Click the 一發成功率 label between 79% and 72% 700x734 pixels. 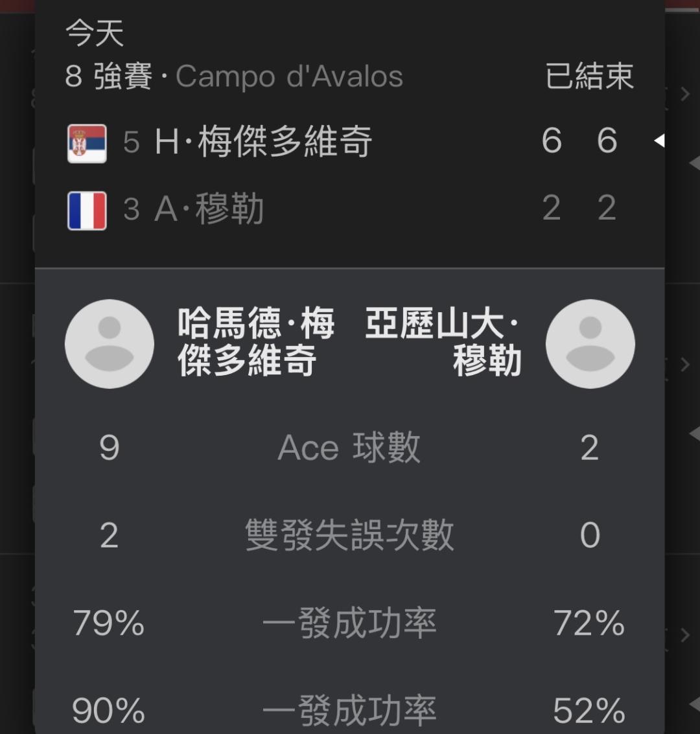point(349,624)
